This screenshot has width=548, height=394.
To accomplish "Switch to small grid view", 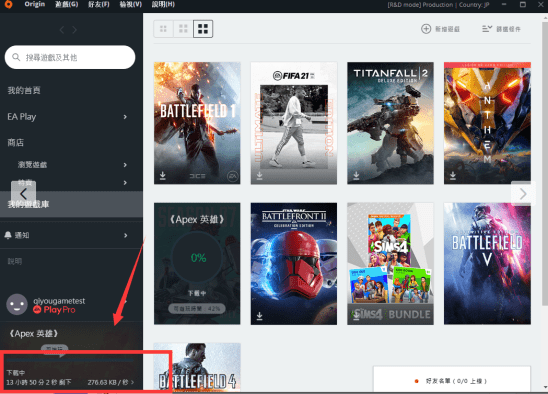I will point(163,29).
